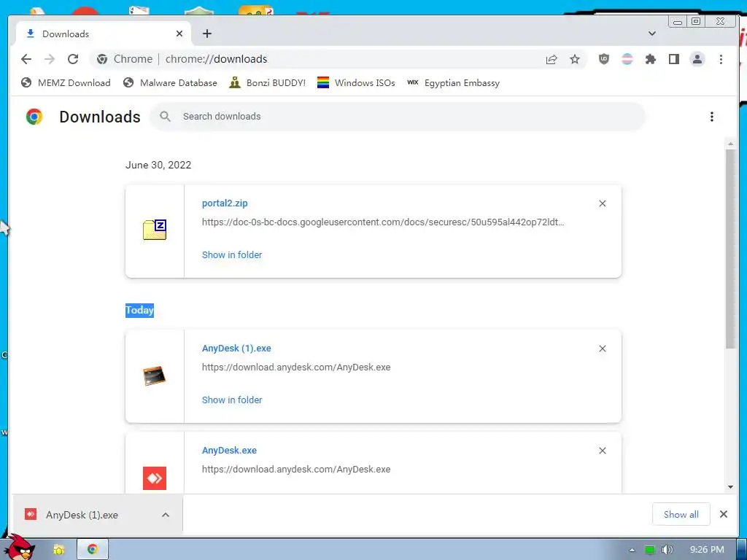Click the striped flag extension icon
The height and width of the screenshot is (560, 747).
click(x=627, y=59)
